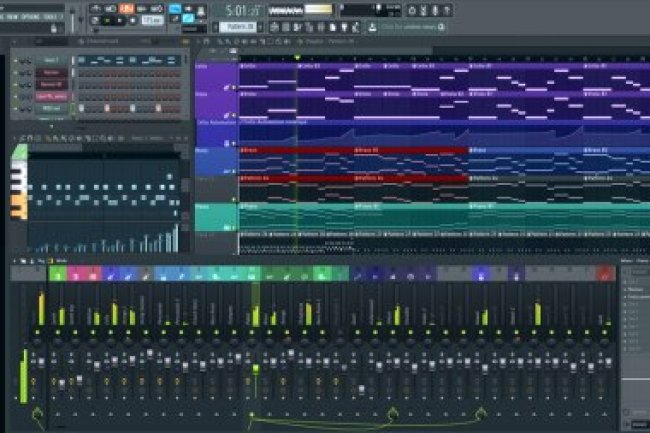Image resolution: width=650 pixels, height=433 pixels.
Task: Click the previous-pattern arrow beside the pattern selector
Action: (215, 27)
